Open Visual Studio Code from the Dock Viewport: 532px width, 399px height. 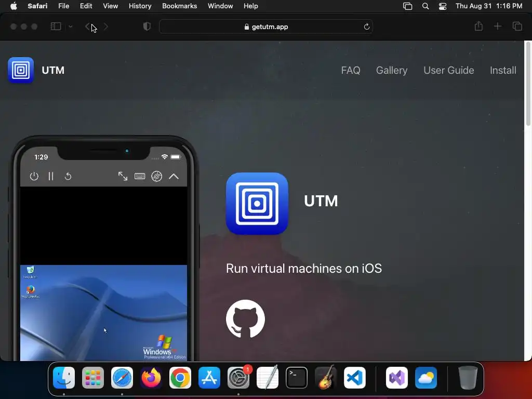(354, 378)
